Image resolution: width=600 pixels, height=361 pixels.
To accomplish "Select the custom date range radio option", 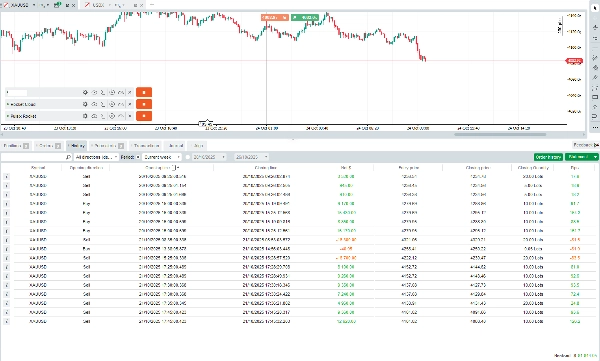I will point(188,157).
